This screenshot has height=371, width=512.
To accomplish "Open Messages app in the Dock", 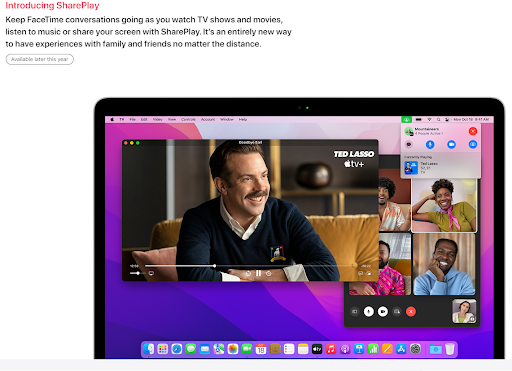I will 191,349.
